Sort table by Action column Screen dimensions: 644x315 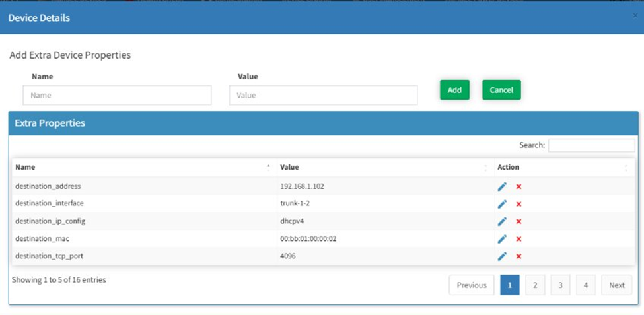561,167
